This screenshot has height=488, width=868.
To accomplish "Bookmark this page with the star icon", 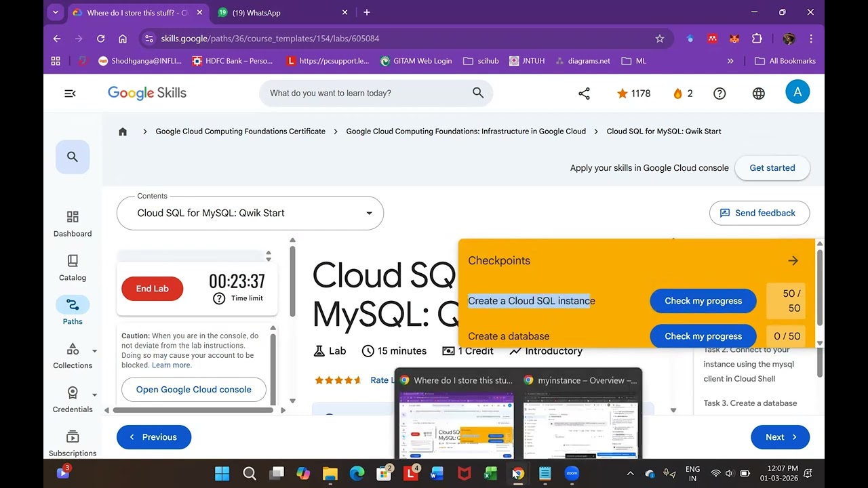I will pyautogui.click(x=659, y=39).
